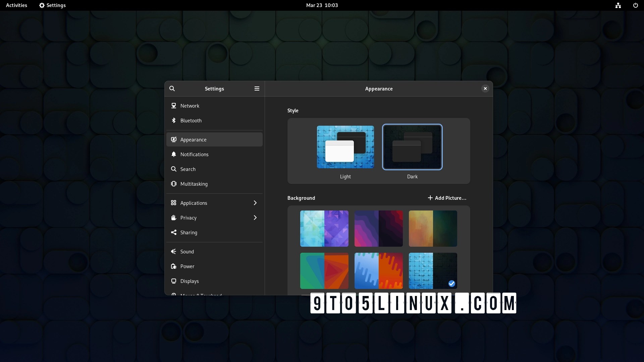This screenshot has width=644, height=362.
Task: Click the Add Picture button
Action: pyautogui.click(x=447, y=198)
